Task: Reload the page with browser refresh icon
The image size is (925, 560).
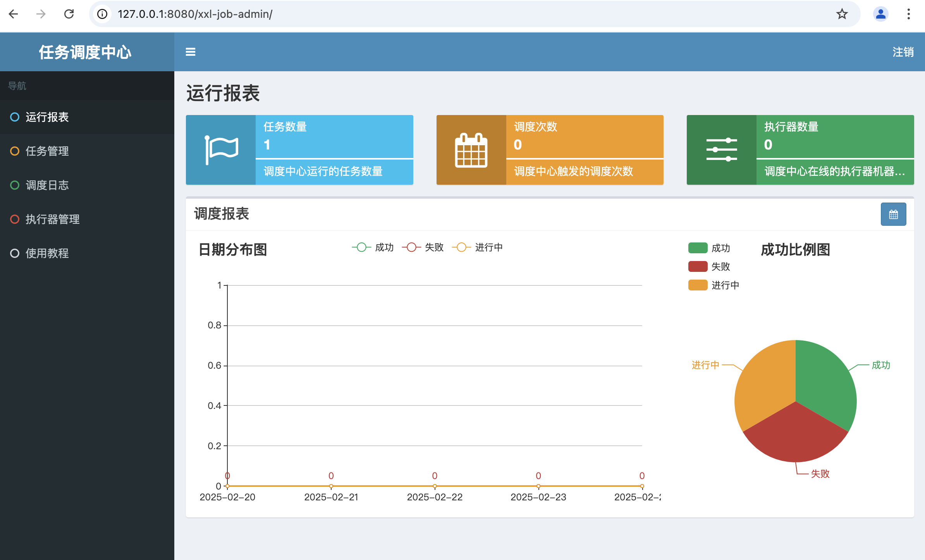Action: coord(69,14)
